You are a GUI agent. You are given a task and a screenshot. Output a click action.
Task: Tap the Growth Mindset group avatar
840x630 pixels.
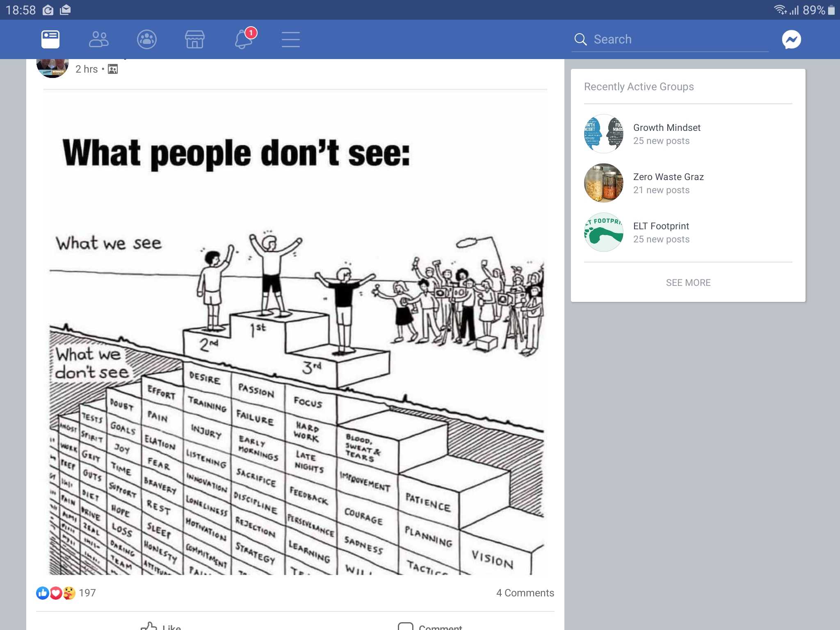pyautogui.click(x=604, y=134)
